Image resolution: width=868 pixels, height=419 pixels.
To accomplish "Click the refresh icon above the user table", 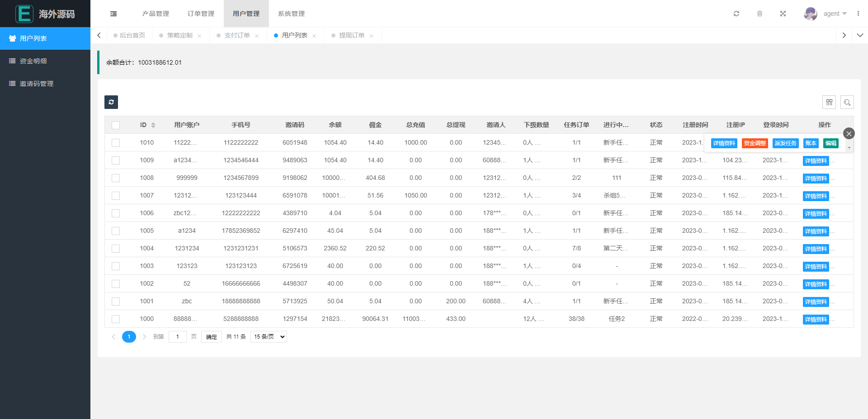I will [111, 102].
